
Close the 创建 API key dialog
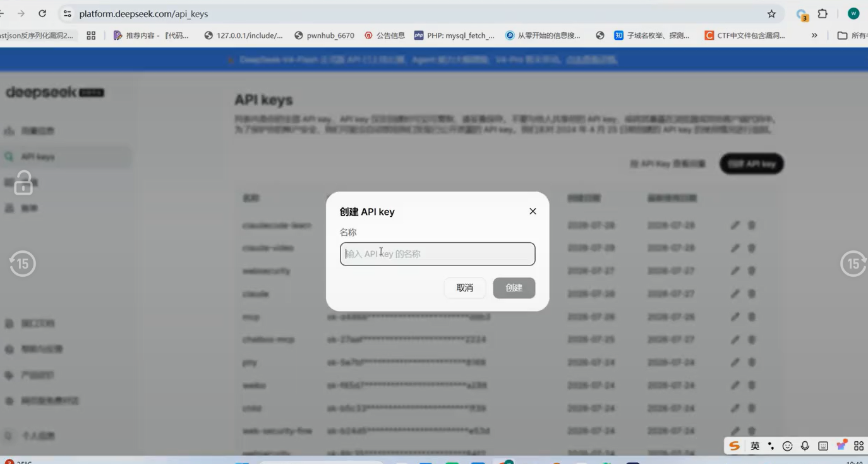533,211
